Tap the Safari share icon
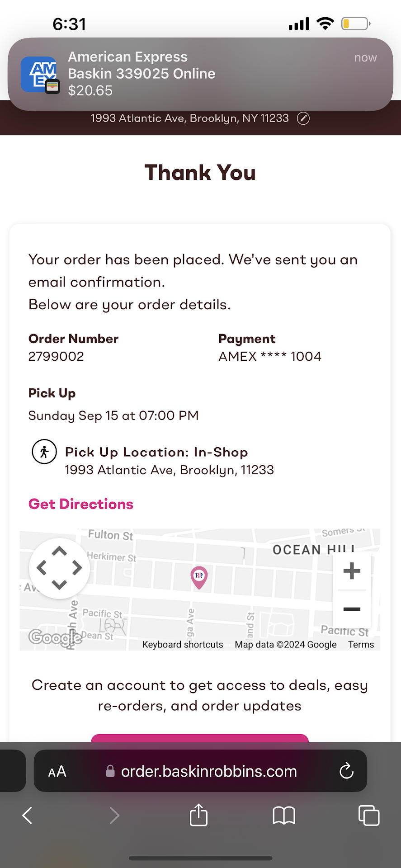Image resolution: width=401 pixels, height=868 pixels. click(x=198, y=815)
